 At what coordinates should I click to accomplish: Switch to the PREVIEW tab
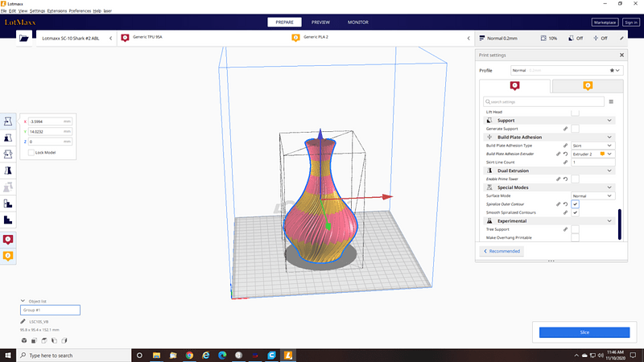coord(320,23)
